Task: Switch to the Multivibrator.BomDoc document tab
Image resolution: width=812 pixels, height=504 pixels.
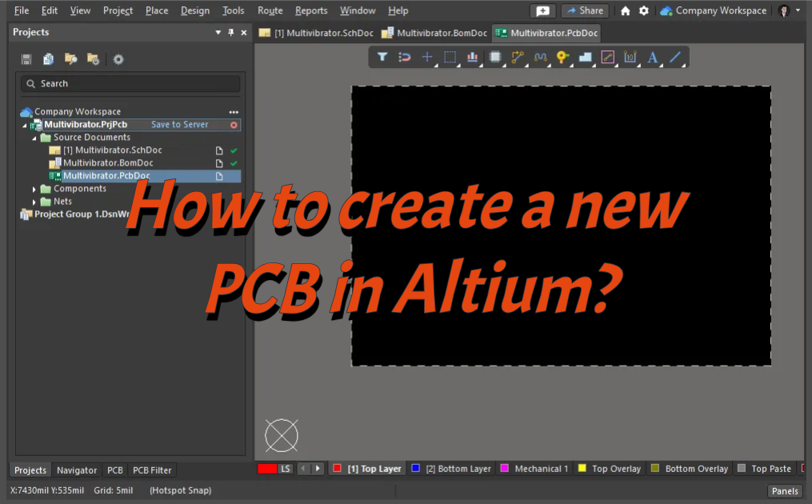Action: pyautogui.click(x=434, y=33)
